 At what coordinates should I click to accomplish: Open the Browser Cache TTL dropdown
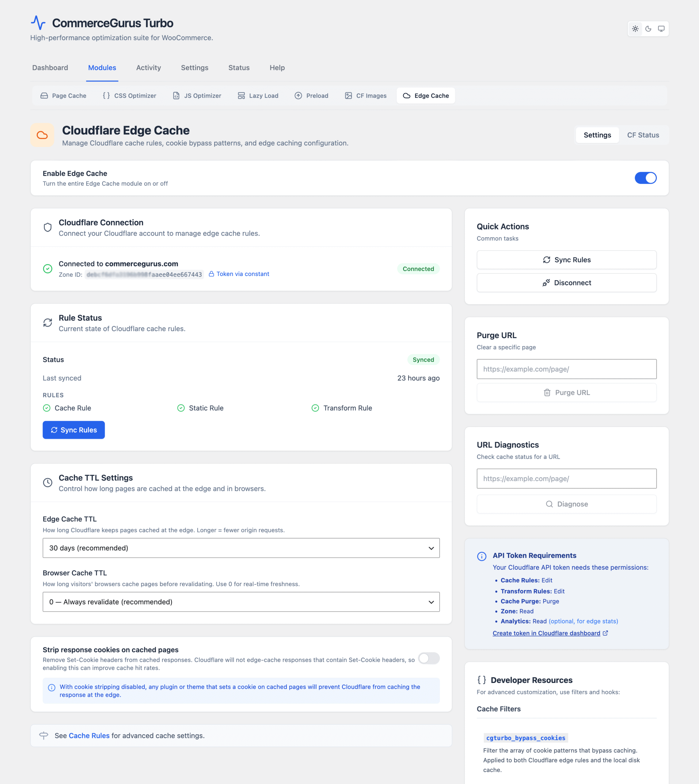[241, 602]
